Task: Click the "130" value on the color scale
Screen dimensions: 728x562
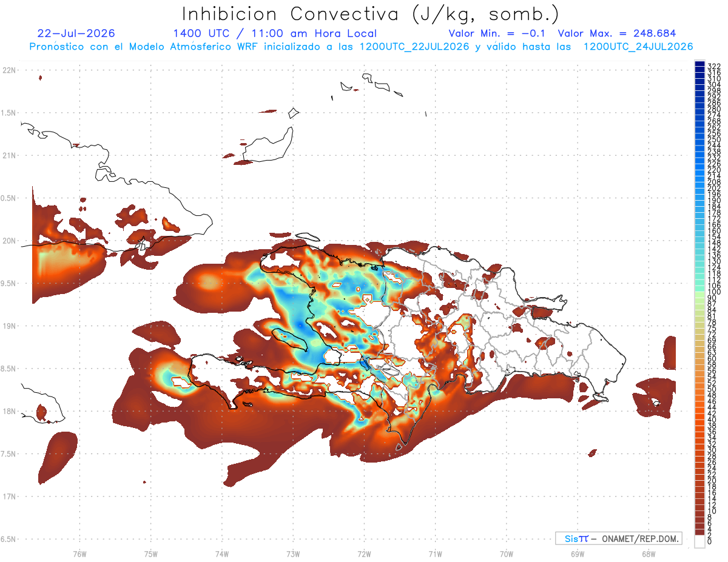Action: coord(714,261)
